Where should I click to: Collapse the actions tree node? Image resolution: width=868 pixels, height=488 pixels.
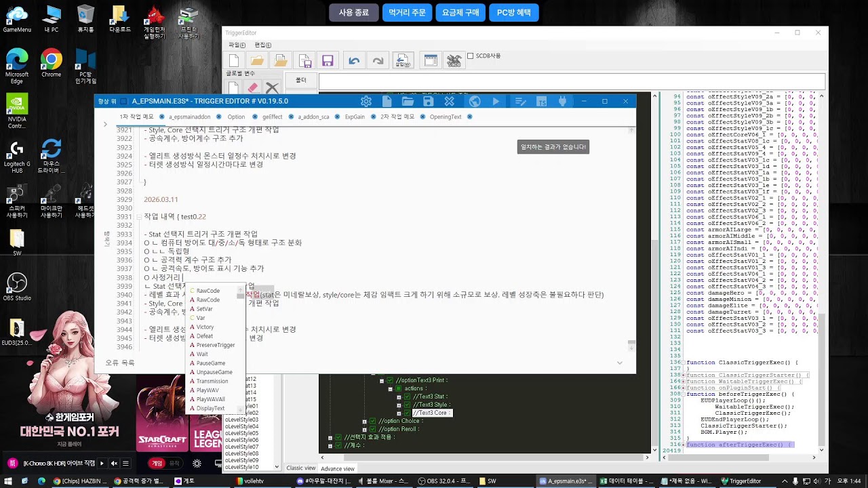tap(391, 389)
